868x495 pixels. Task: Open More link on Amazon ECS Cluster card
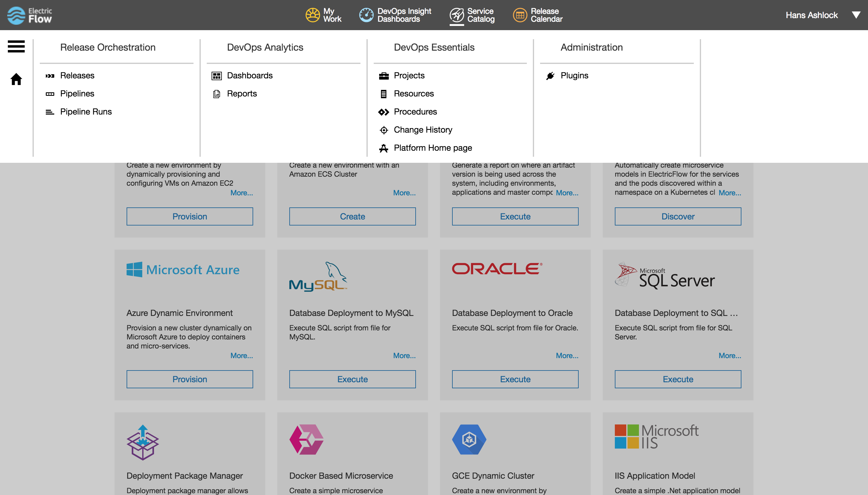404,193
